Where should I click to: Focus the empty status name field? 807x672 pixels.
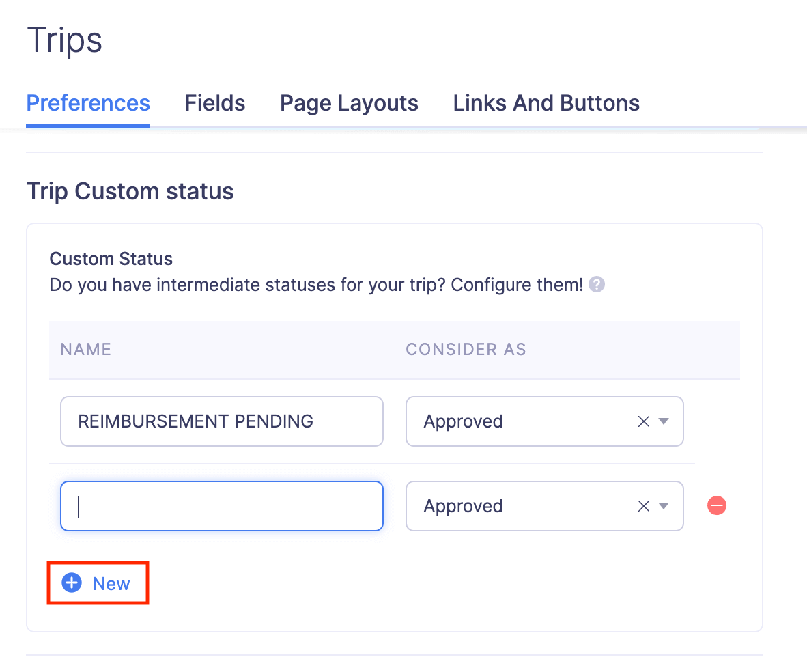pyautogui.click(x=221, y=506)
